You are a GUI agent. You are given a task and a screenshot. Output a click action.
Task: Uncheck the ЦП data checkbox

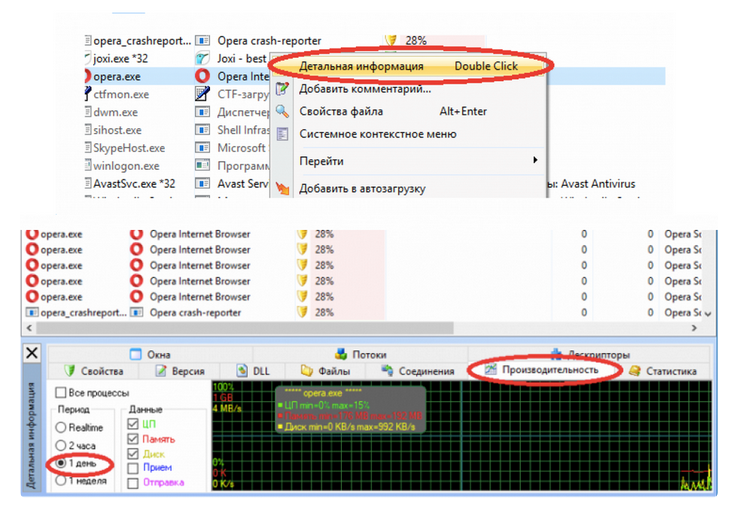[x=133, y=424]
